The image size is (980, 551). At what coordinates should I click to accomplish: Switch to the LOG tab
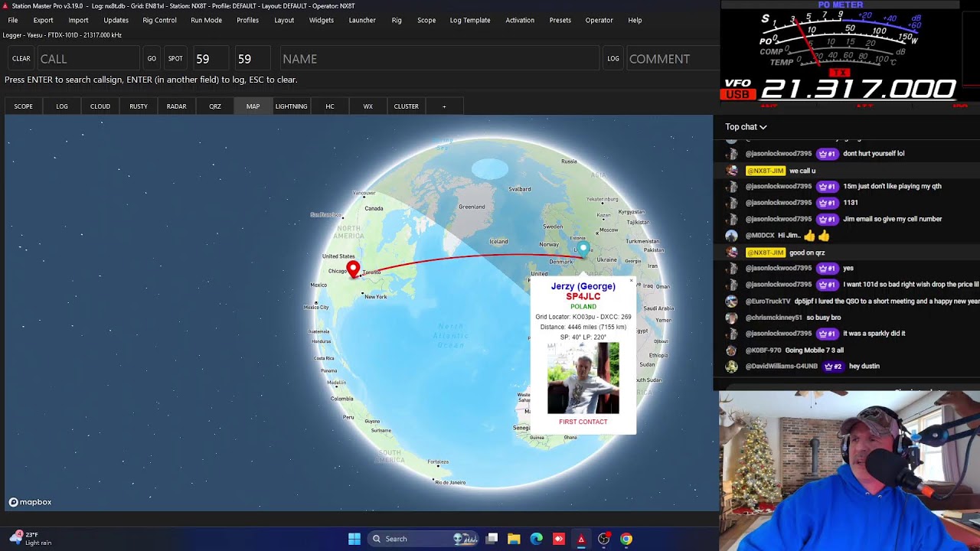click(62, 106)
